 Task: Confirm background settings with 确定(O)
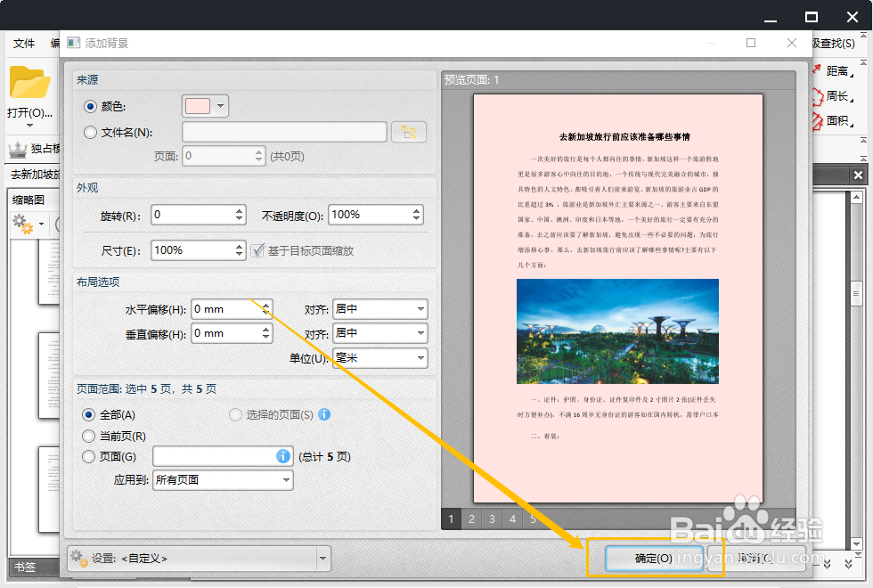point(657,558)
